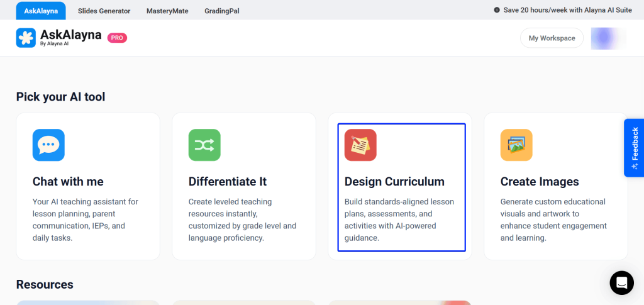644x305 pixels.
Task: Switch to the MasteryMate tab
Action: pos(167,11)
